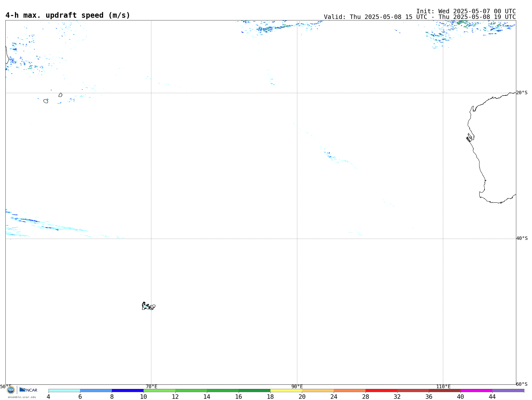Click the 70°E longitude label

(x=151, y=387)
